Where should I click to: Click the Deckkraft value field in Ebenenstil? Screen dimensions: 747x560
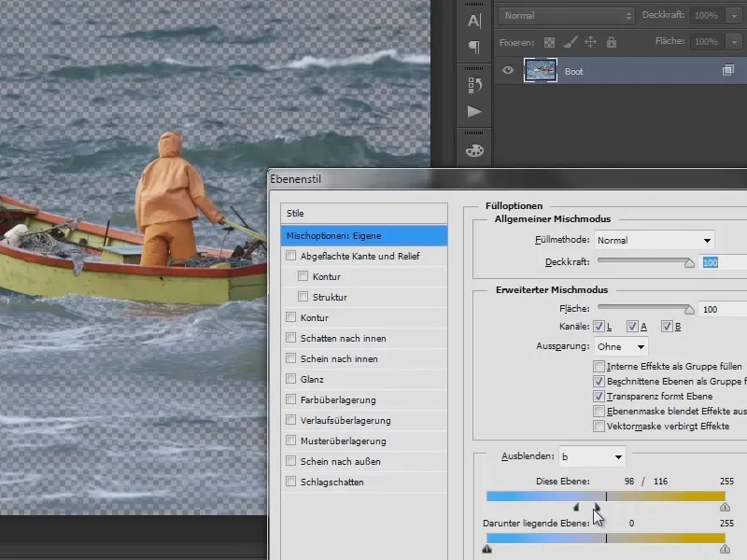coord(725,262)
